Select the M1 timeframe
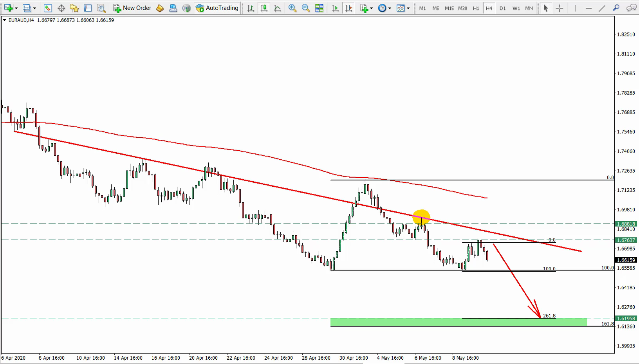639x364 pixels. [x=422, y=8]
